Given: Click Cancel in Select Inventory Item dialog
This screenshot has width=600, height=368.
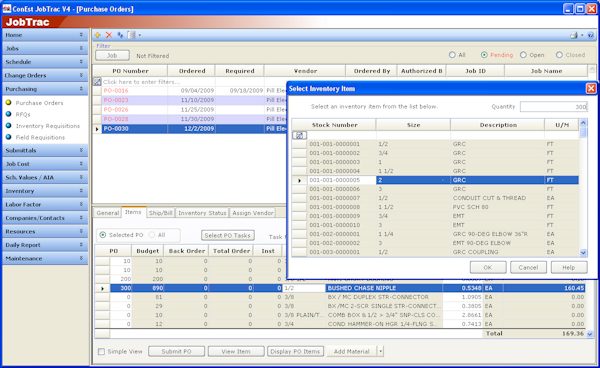Looking at the screenshot, I should 528,267.
